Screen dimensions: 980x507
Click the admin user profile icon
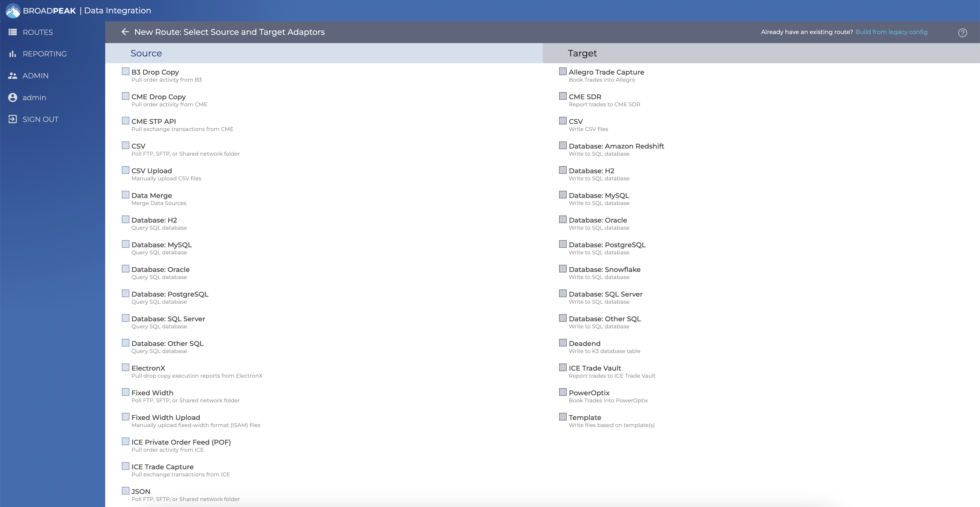pyautogui.click(x=12, y=97)
